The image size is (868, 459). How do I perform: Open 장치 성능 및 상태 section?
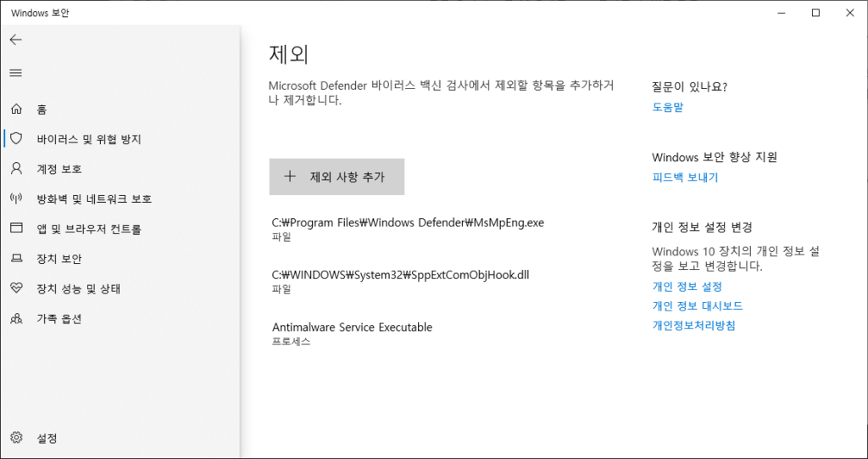pyautogui.click(x=79, y=288)
